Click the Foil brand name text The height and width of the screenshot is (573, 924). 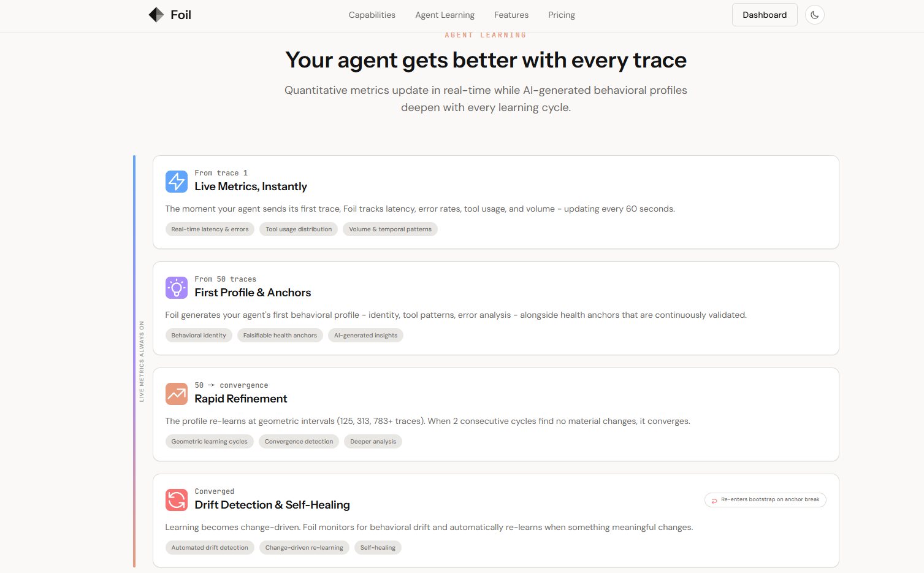click(181, 15)
